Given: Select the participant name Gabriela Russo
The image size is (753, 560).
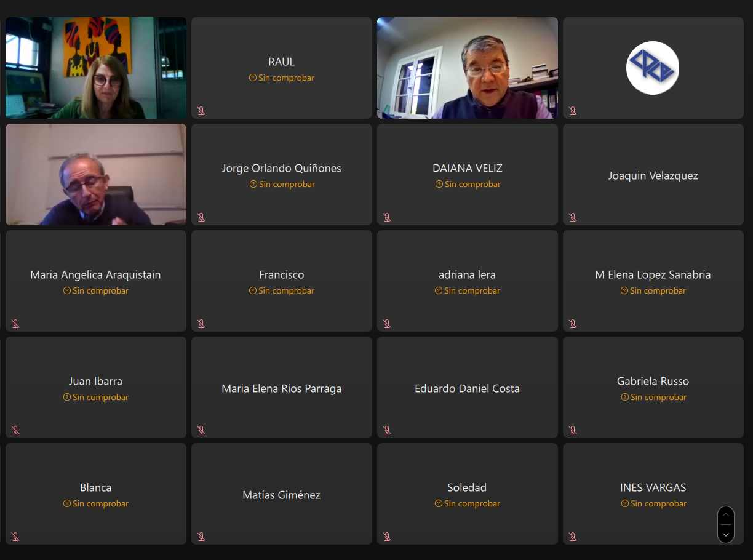Looking at the screenshot, I should coord(653,382).
